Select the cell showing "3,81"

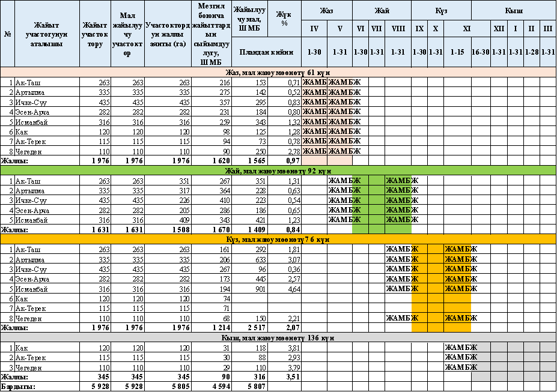pyautogui.click(x=284, y=348)
